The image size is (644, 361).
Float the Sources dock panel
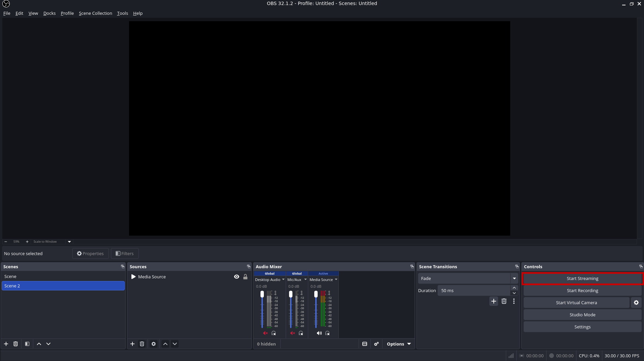point(249,267)
